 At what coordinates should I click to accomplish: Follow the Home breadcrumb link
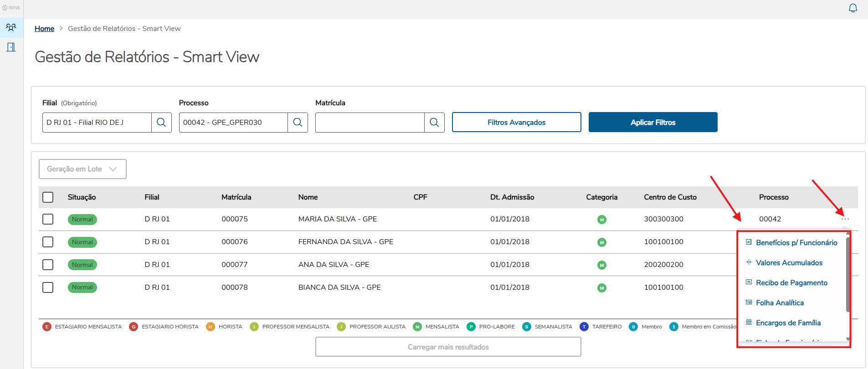44,29
